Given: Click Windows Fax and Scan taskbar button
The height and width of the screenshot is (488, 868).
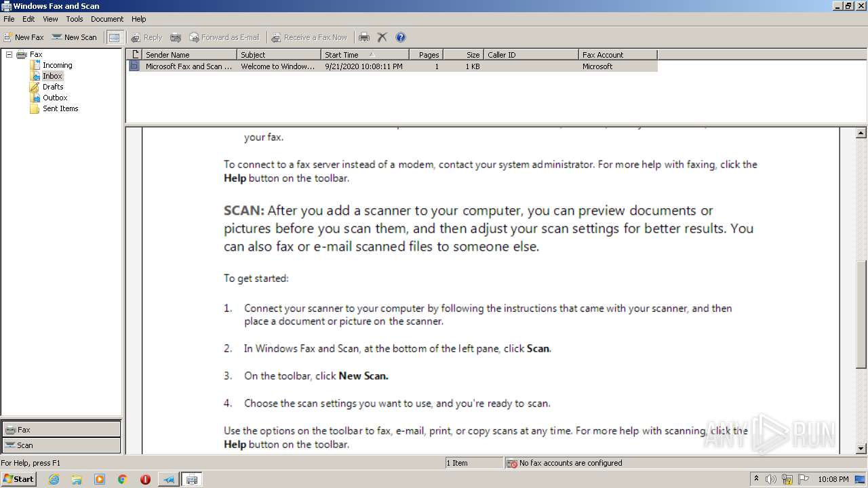Looking at the screenshot, I should click(x=192, y=479).
